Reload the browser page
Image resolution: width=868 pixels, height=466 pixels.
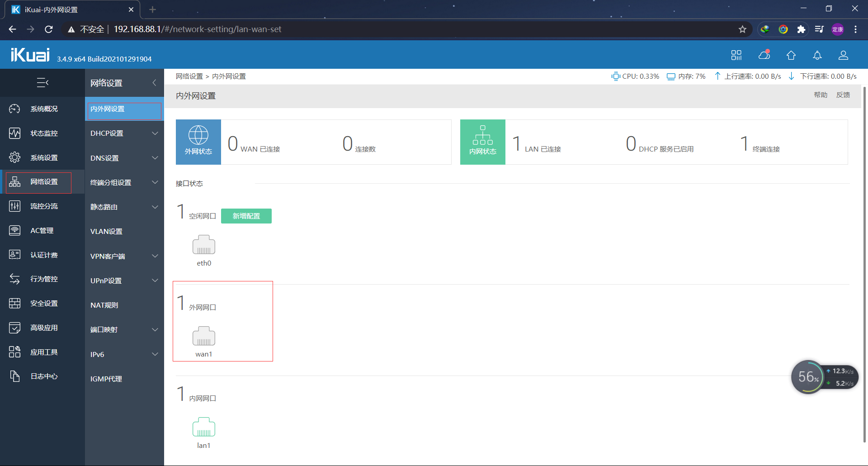click(49, 29)
